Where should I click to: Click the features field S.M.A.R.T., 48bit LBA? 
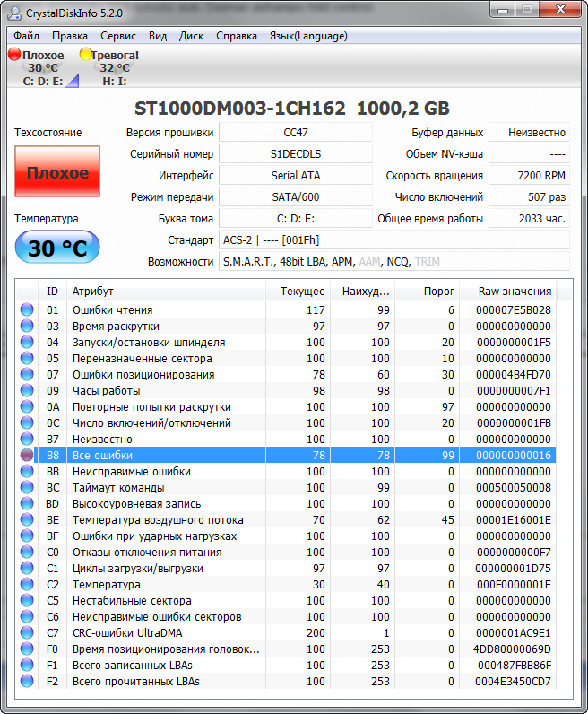click(x=394, y=262)
